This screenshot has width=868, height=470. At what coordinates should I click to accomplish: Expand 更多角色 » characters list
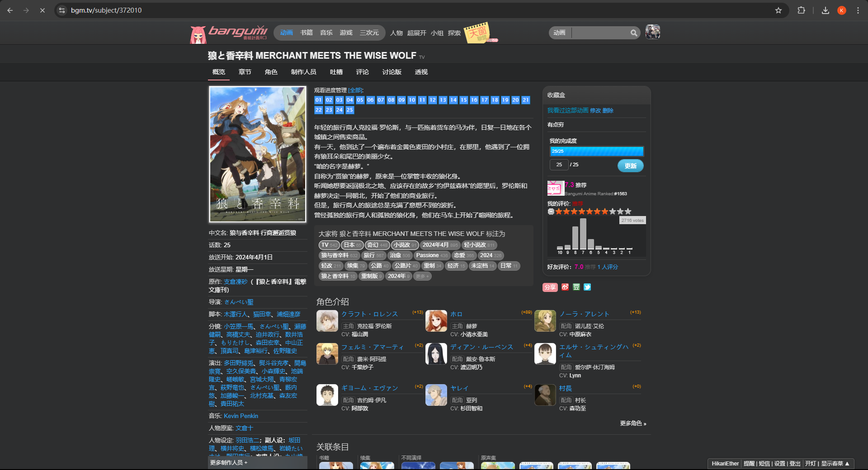(x=633, y=423)
